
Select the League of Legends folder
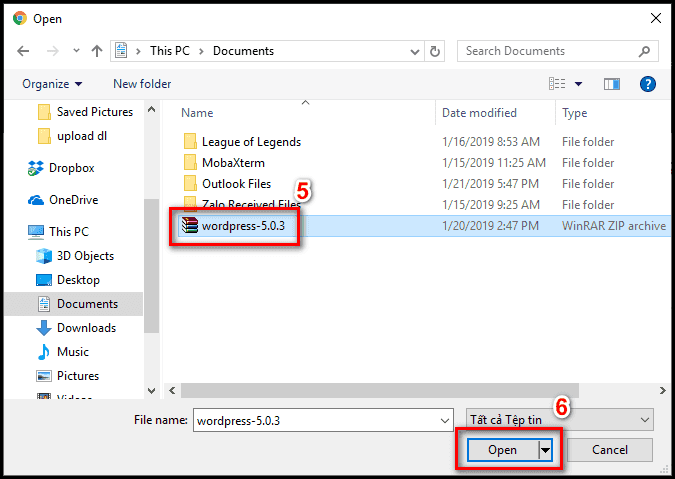251,142
